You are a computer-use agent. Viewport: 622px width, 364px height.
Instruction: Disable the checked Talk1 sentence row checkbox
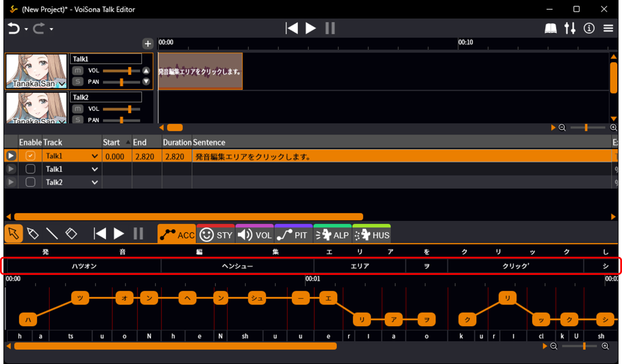click(x=30, y=156)
